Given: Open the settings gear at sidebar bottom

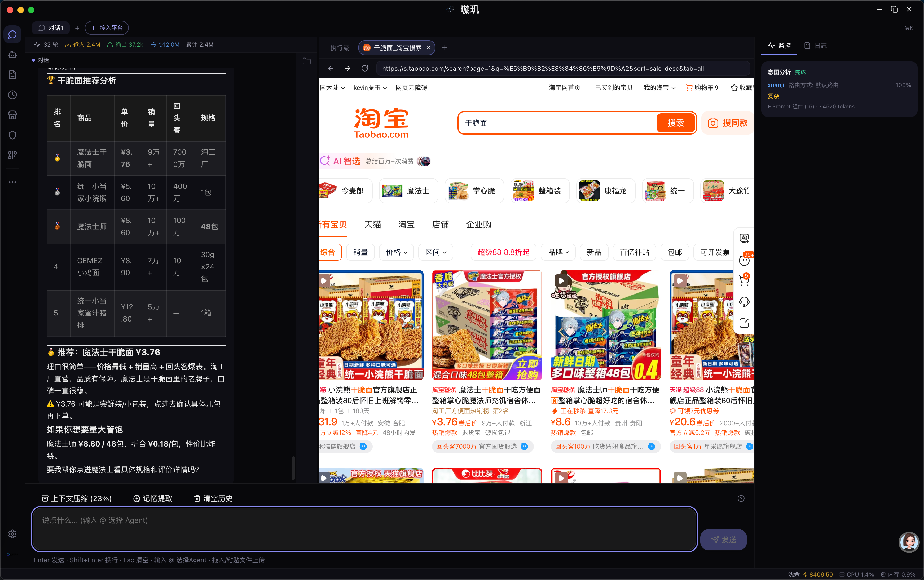Looking at the screenshot, I should pyautogui.click(x=12, y=534).
